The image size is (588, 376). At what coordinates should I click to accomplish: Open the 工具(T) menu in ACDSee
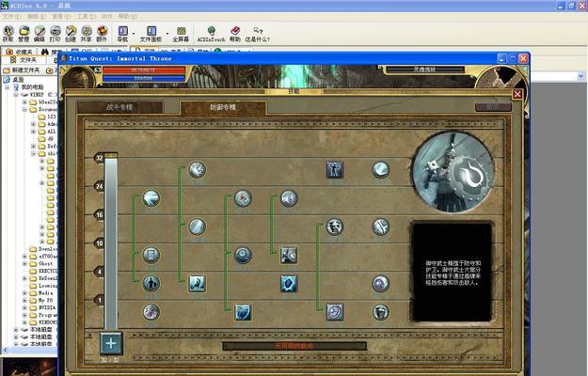(x=86, y=16)
